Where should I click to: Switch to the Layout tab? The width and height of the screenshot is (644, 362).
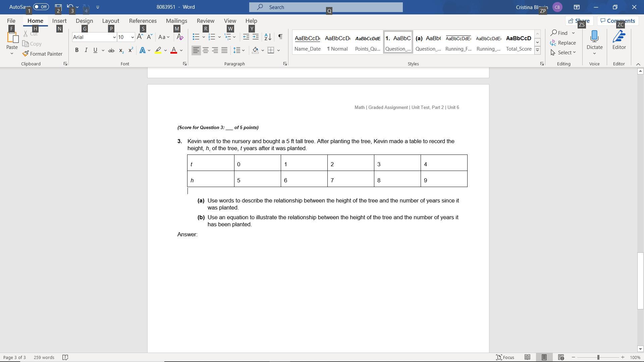tap(111, 21)
